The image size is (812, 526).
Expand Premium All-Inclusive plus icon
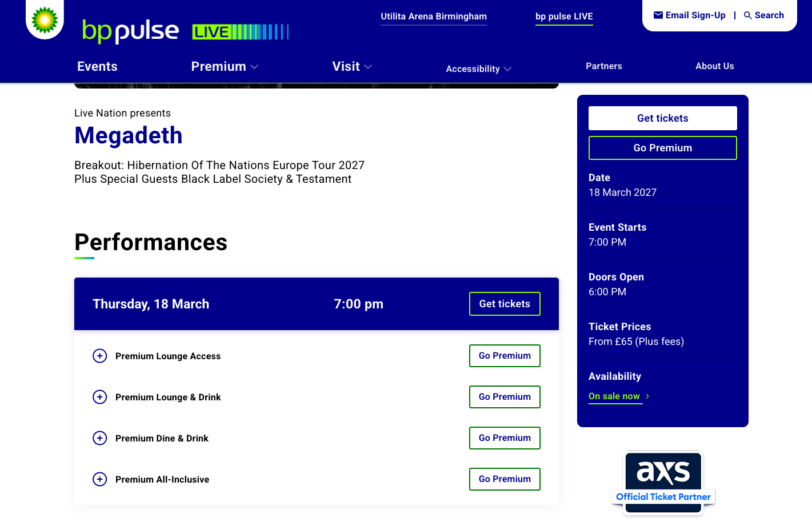[100, 479]
